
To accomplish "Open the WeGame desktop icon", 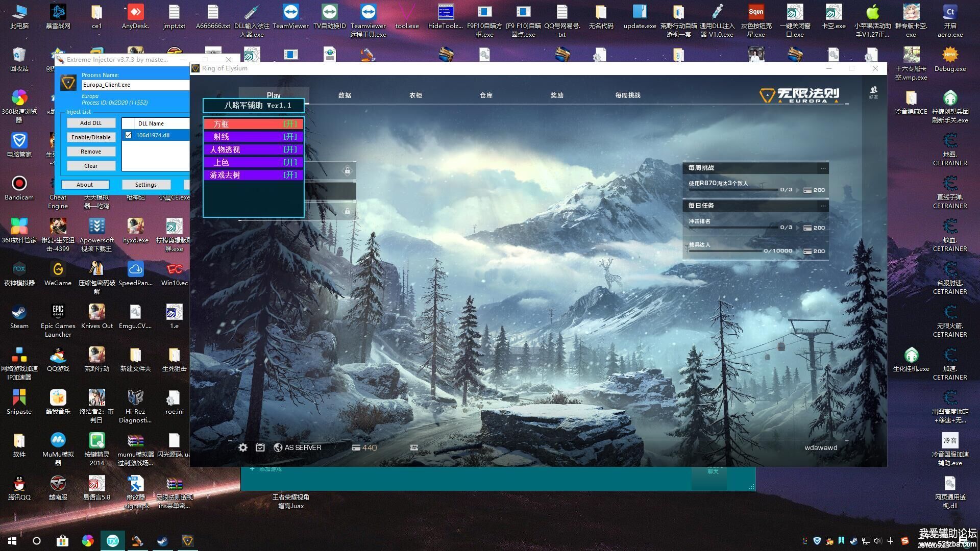I will (x=58, y=273).
